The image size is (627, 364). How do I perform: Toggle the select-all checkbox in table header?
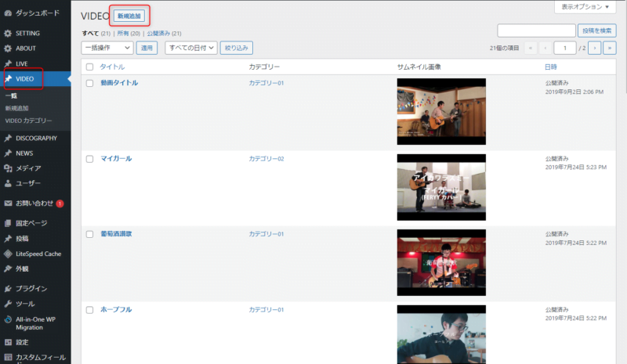click(x=89, y=67)
